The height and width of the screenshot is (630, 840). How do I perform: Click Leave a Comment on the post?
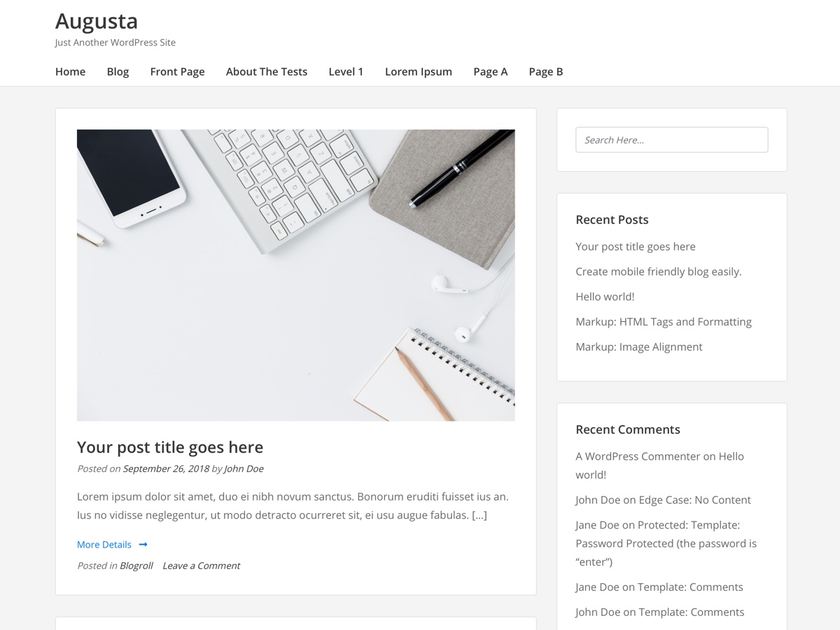click(x=201, y=565)
